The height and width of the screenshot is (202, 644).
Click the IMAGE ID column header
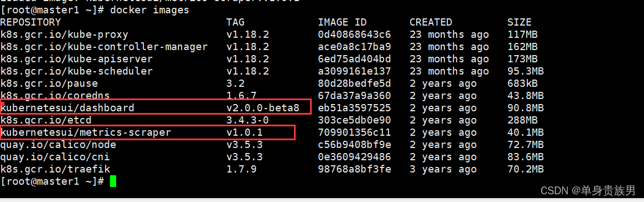pos(342,22)
